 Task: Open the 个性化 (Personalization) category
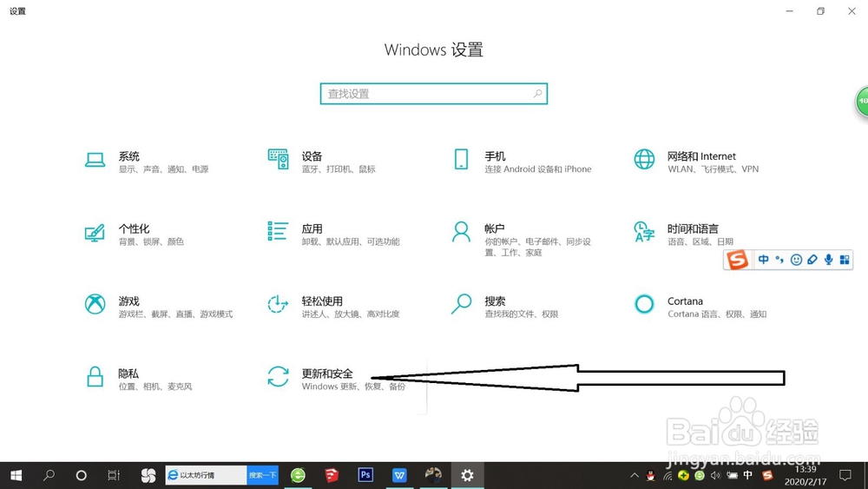coord(134,235)
